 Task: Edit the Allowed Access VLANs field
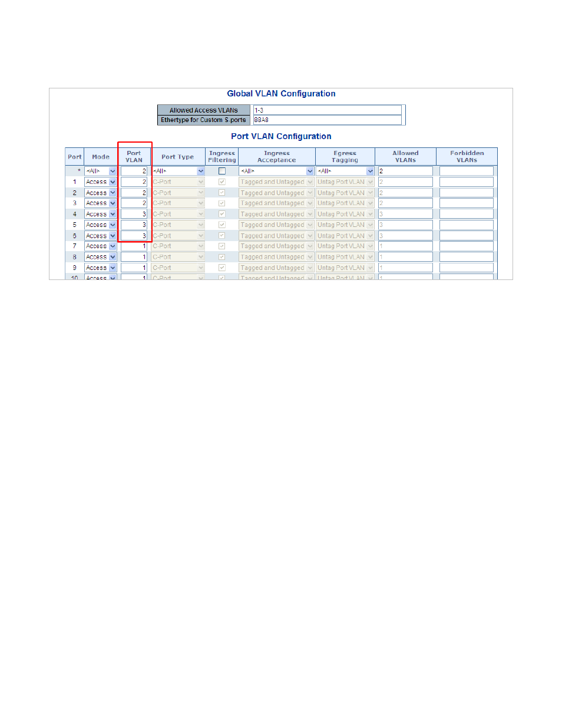(x=328, y=110)
